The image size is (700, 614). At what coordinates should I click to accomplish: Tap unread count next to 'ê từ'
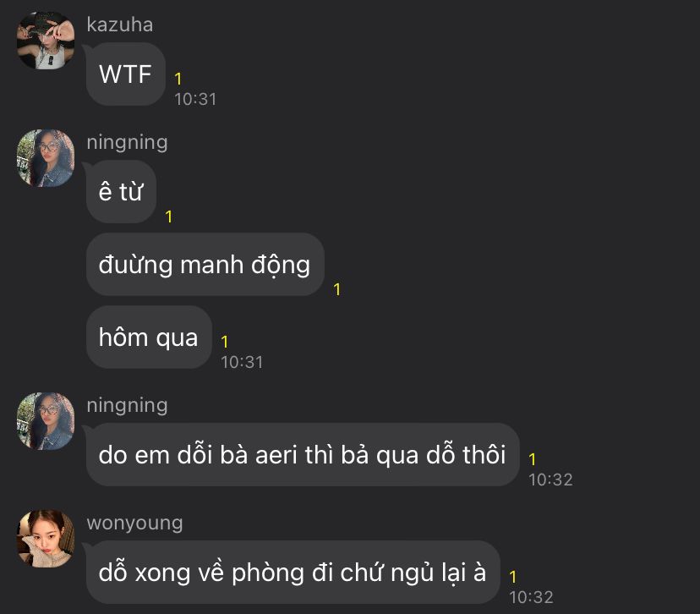click(x=169, y=217)
